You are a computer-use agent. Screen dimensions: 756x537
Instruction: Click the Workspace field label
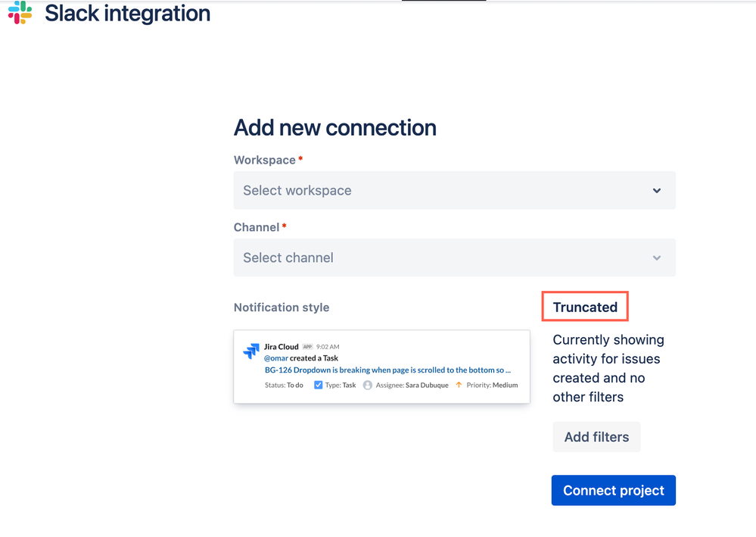(265, 160)
